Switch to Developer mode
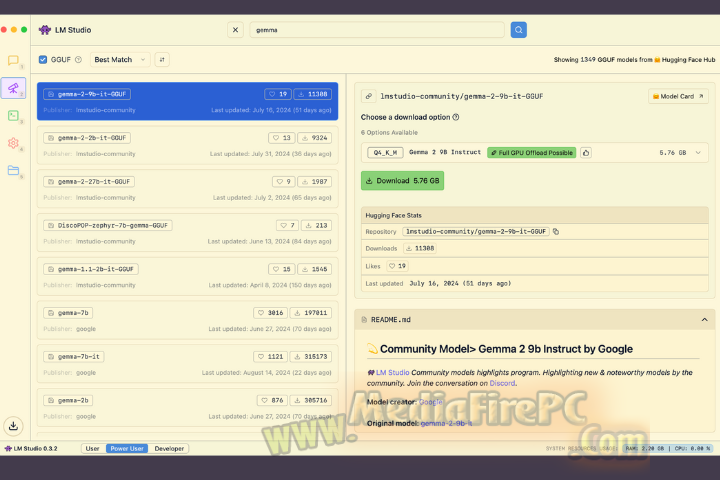Image resolution: width=720 pixels, height=480 pixels. pyautogui.click(x=169, y=448)
